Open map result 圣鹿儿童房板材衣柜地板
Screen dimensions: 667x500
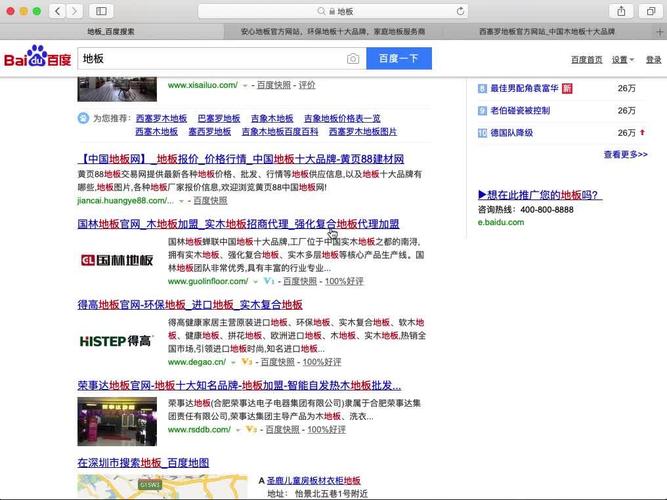[314, 480]
